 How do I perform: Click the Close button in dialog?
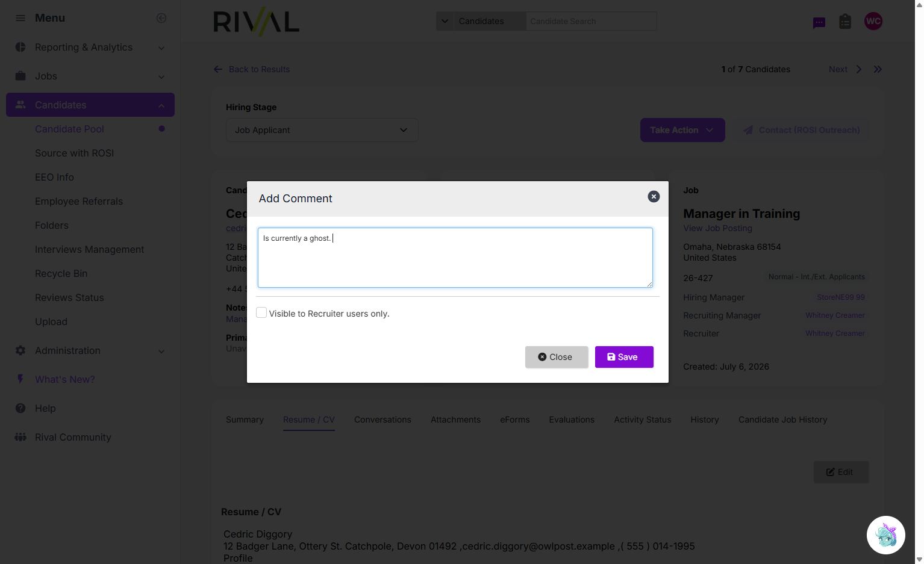[556, 357]
